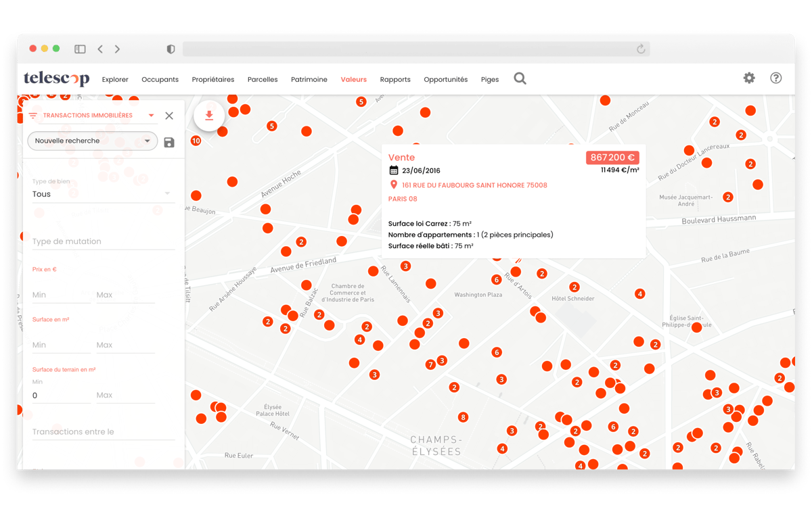Viewport: 812px width, 524px height.
Task: Open the Opportunités menu
Action: click(x=446, y=79)
